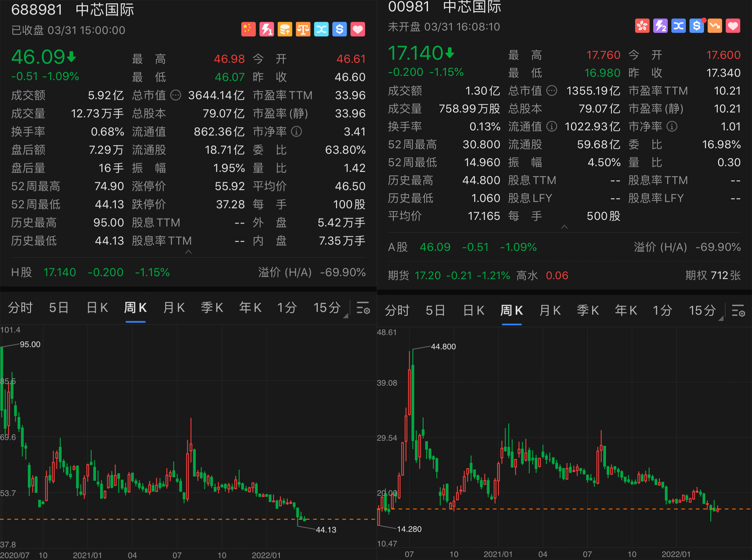Click the 44.13 low marker on 688981 chart
The height and width of the screenshot is (560, 752).
pyautogui.click(x=326, y=530)
